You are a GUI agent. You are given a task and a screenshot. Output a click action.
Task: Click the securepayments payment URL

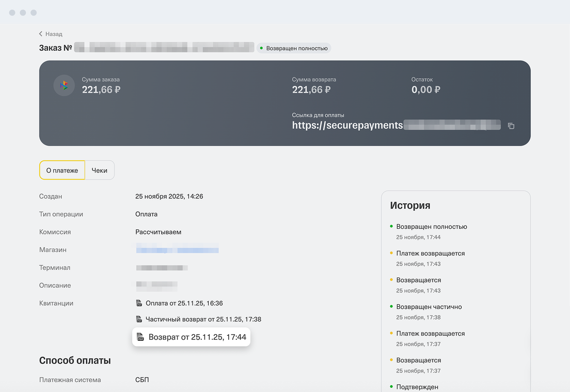coord(347,126)
